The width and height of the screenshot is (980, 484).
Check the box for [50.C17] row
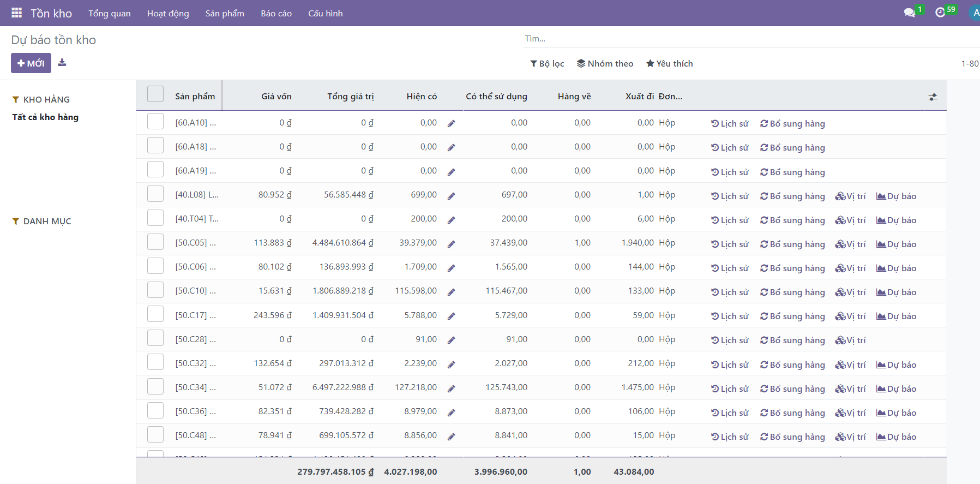tap(155, 314)
